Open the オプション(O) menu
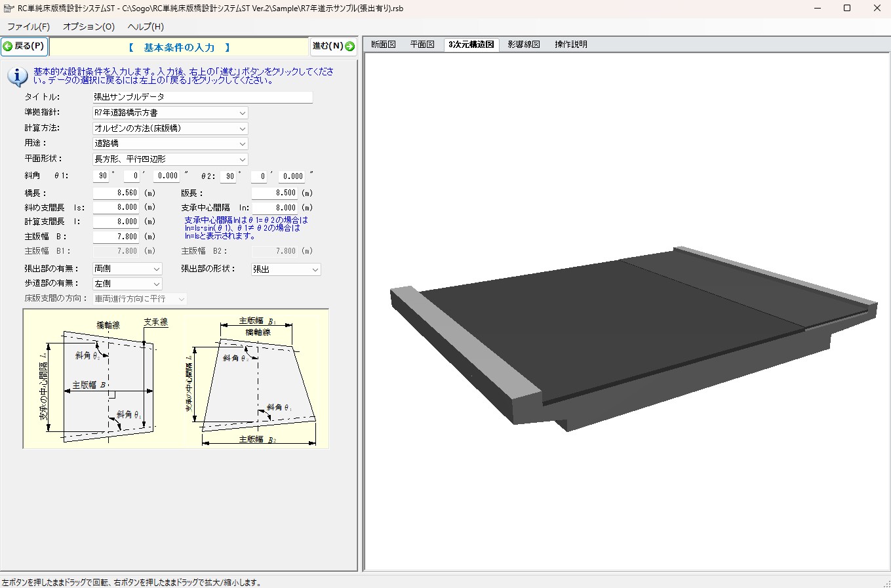The width and height of the screenshot is (891, 588). [x=89, y=27]
